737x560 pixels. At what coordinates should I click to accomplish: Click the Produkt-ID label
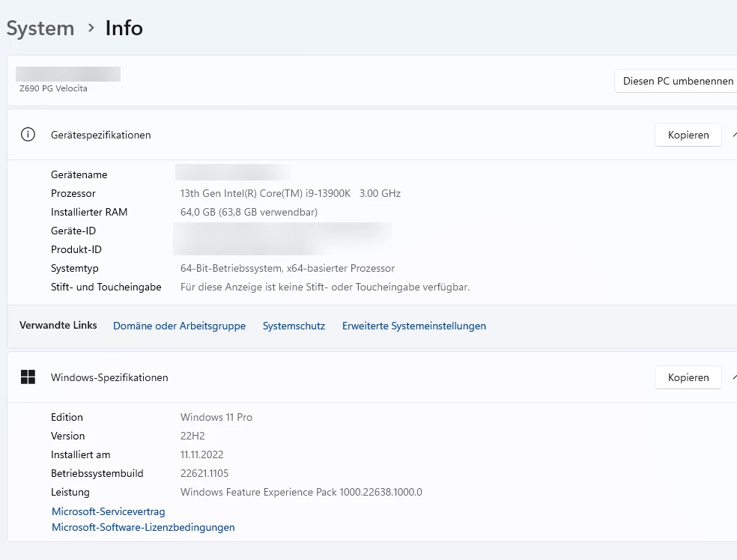76,249
